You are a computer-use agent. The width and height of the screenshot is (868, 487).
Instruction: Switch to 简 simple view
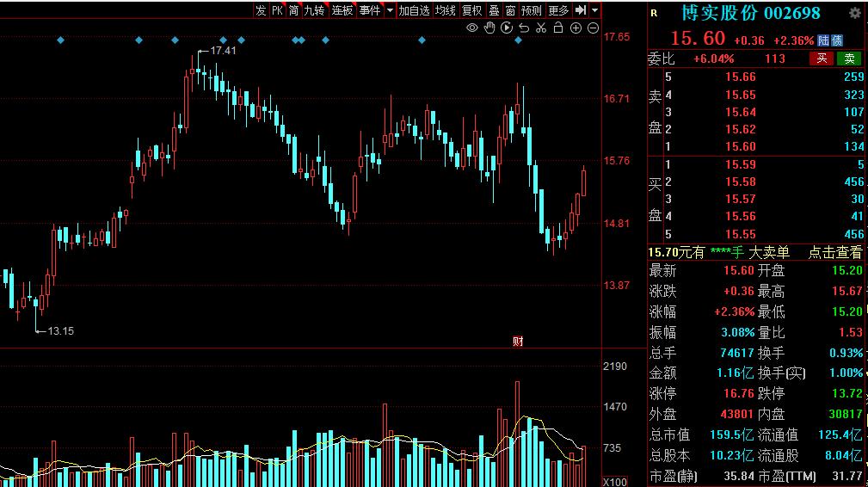[293, 10]
